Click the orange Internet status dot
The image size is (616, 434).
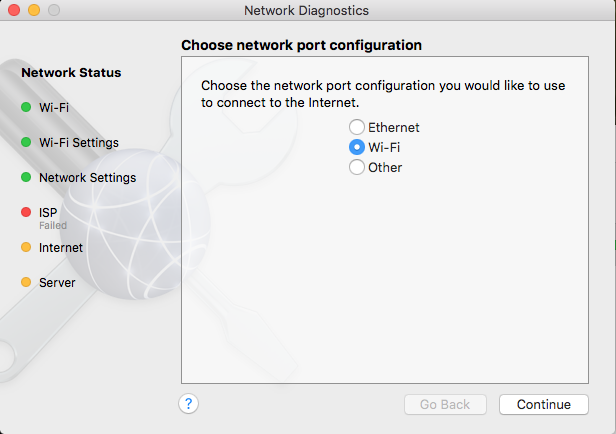click(26, 247)
